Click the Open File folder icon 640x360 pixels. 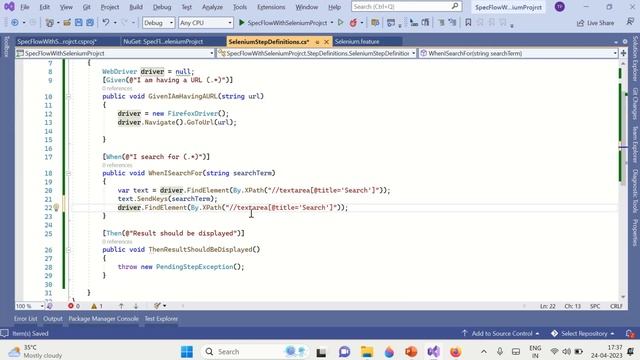[67, 23]
